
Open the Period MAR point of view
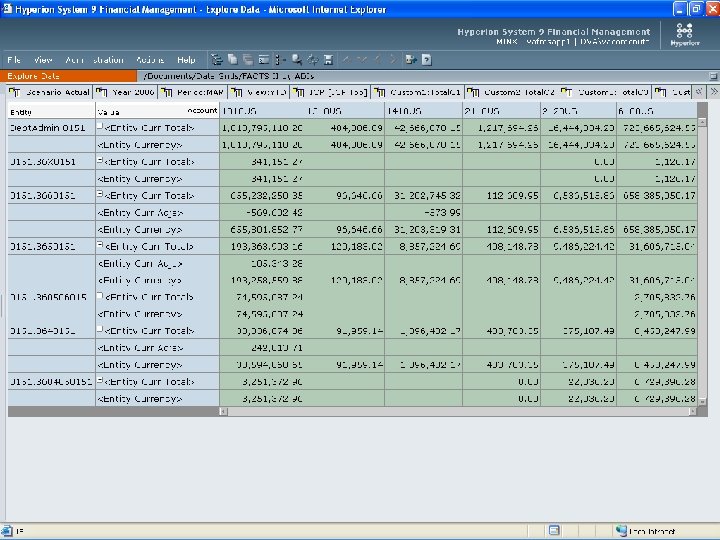pos(200,92)
